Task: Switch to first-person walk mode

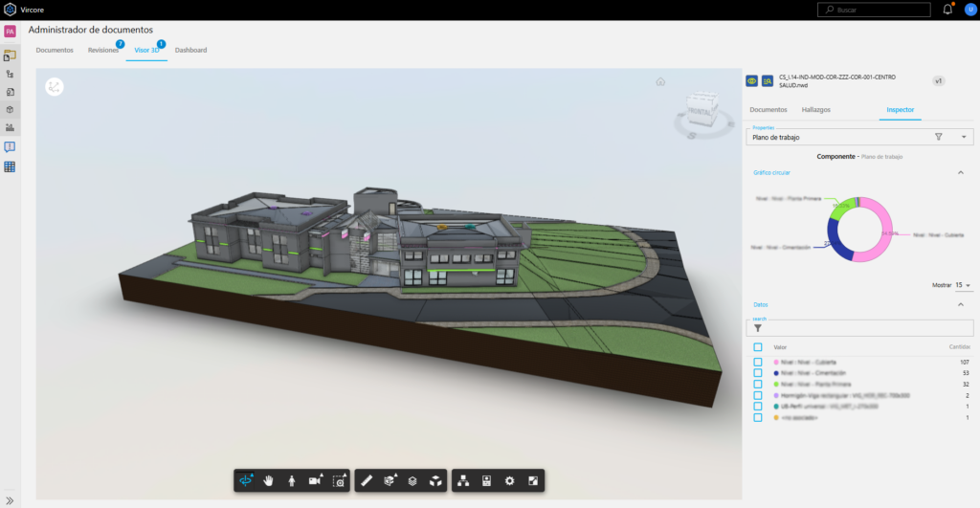Action: click(x=291, y=481)
